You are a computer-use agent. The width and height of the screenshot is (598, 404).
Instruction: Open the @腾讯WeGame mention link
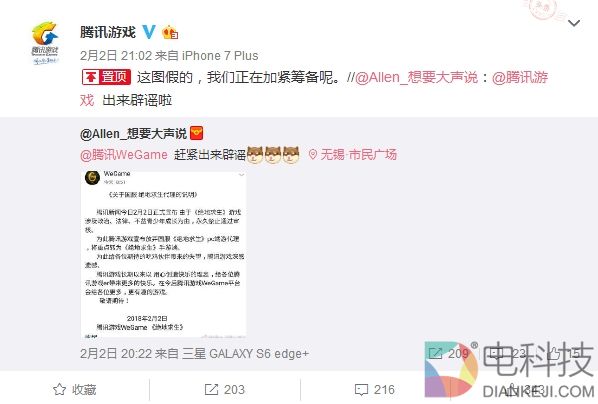(124, 155)
